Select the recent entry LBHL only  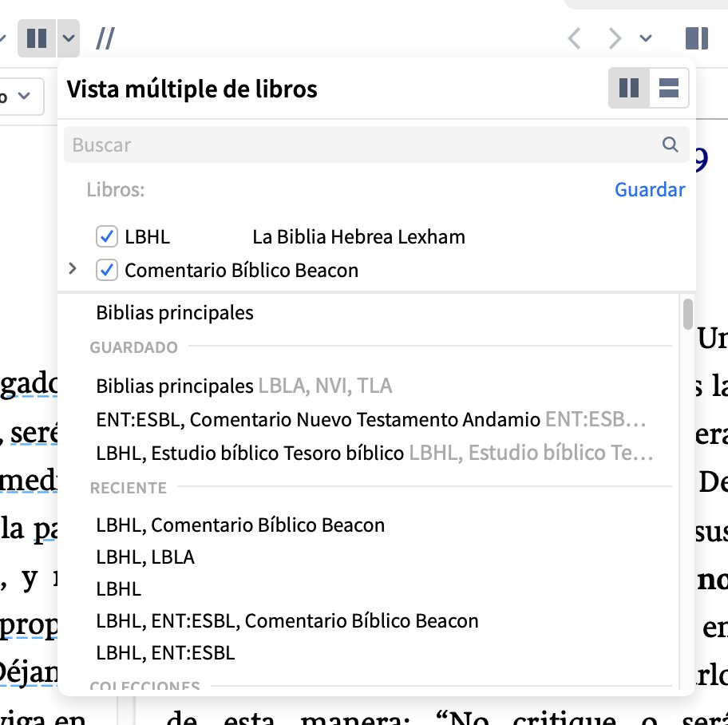pyautogui.click(x=118, y=589)
